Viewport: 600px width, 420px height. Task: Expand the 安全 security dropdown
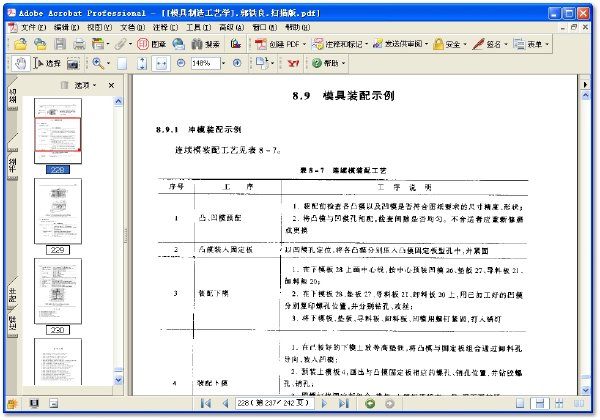(465, 44)
